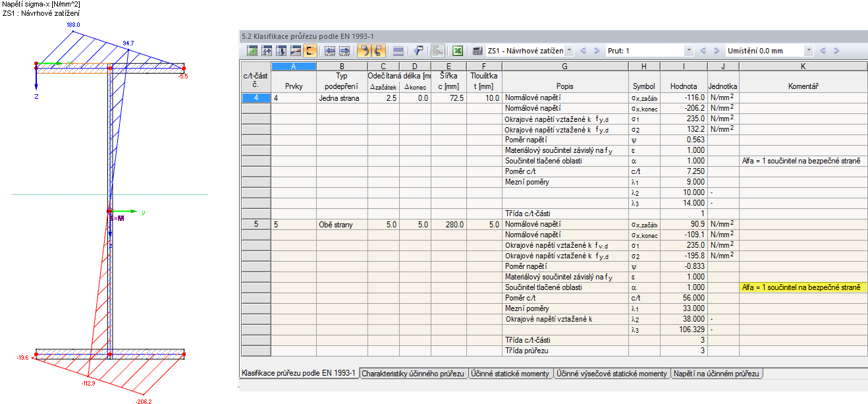Go to next load case arrow beside ZS1

click(x=597, y=51)
